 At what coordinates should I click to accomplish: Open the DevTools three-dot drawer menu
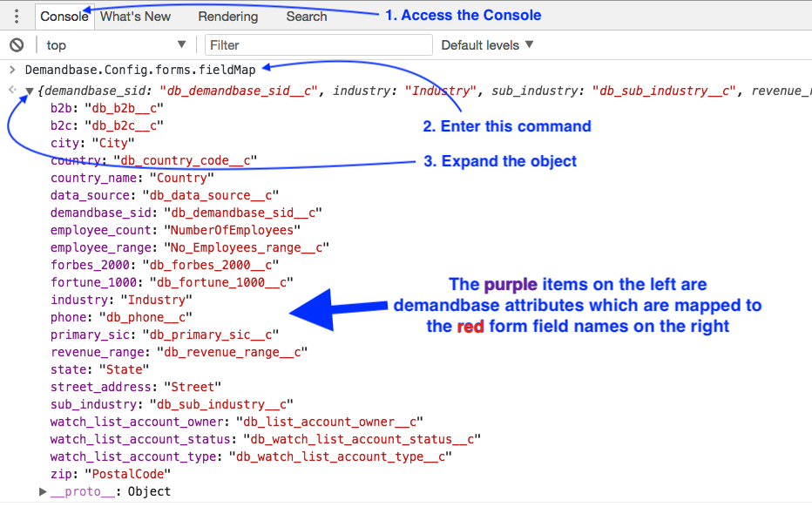click(x=17, y=17)
